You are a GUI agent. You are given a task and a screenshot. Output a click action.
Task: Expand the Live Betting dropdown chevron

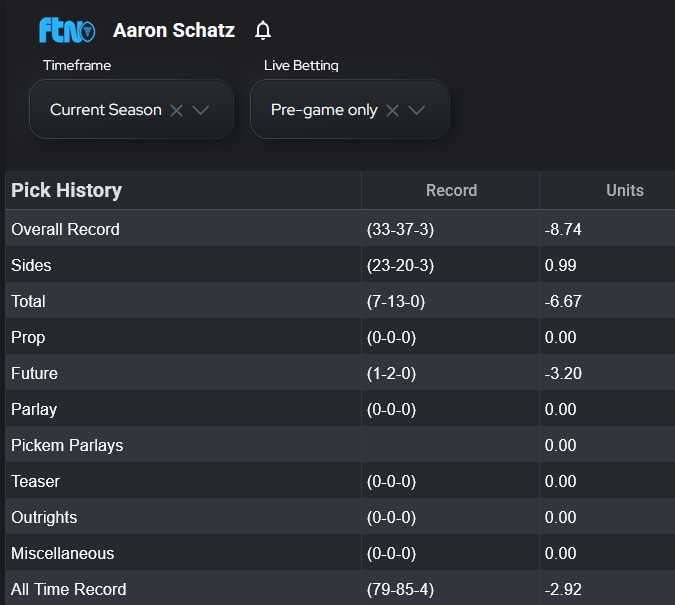click(x=417, y=110)
